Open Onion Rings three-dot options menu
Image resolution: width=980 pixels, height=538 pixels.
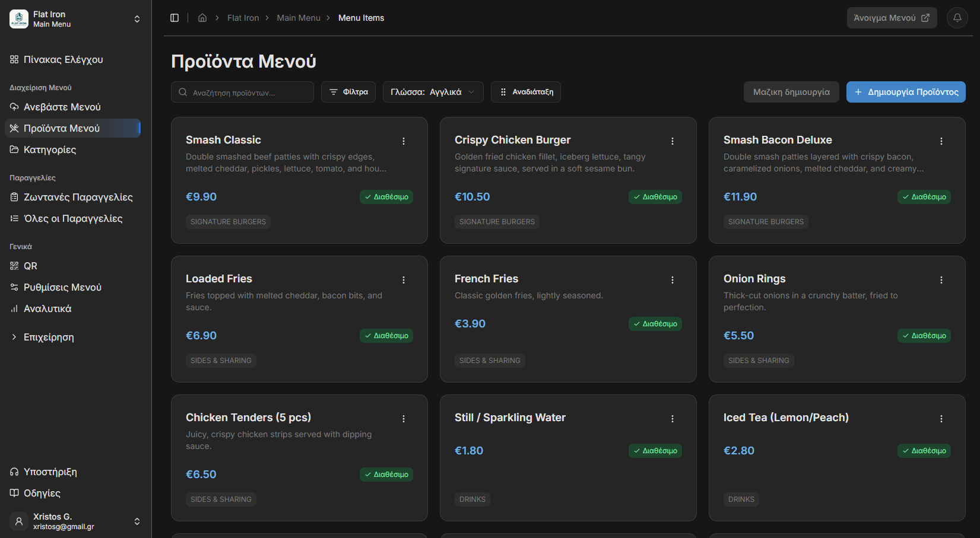(x=941, y=280)
